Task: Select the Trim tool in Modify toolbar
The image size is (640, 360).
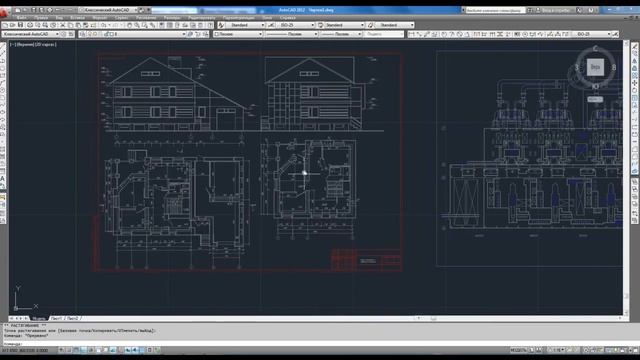Action: pos(635,113)
